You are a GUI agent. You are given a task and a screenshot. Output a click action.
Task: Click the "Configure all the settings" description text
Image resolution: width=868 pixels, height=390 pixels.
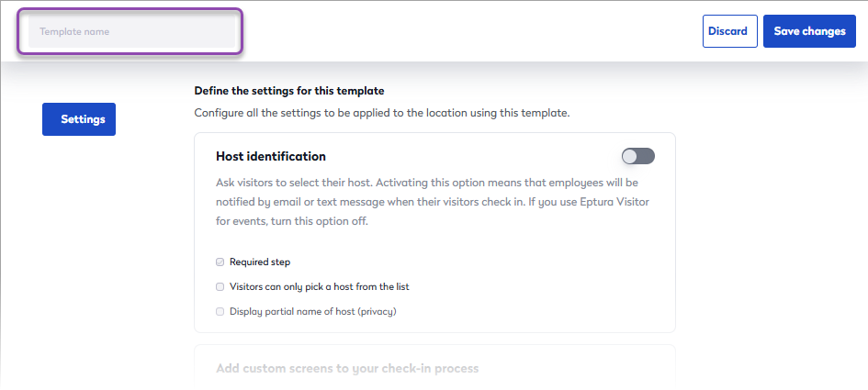[x=382, y=114]
